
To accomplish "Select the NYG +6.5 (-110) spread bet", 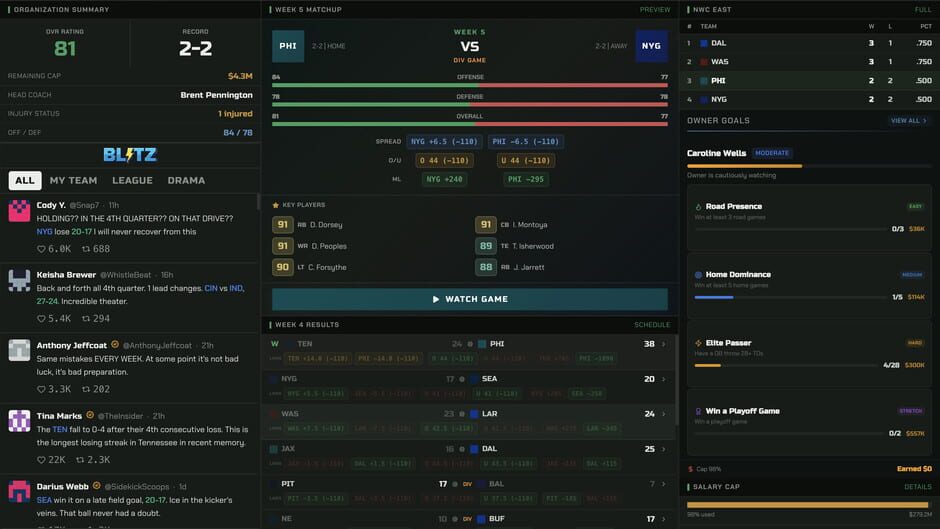I will click(x=444, y=142).
